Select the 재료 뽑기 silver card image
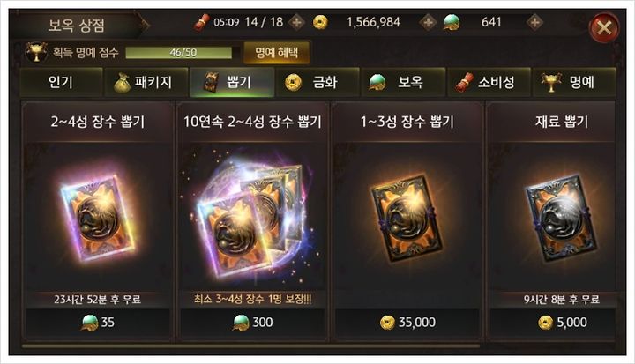 click(561, 219)
